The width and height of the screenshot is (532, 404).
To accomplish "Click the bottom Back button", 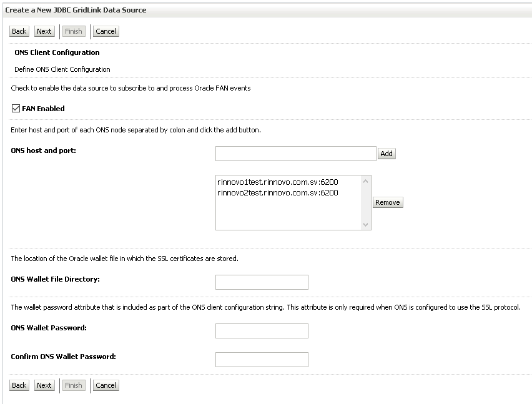I will (x=19, y=385).
